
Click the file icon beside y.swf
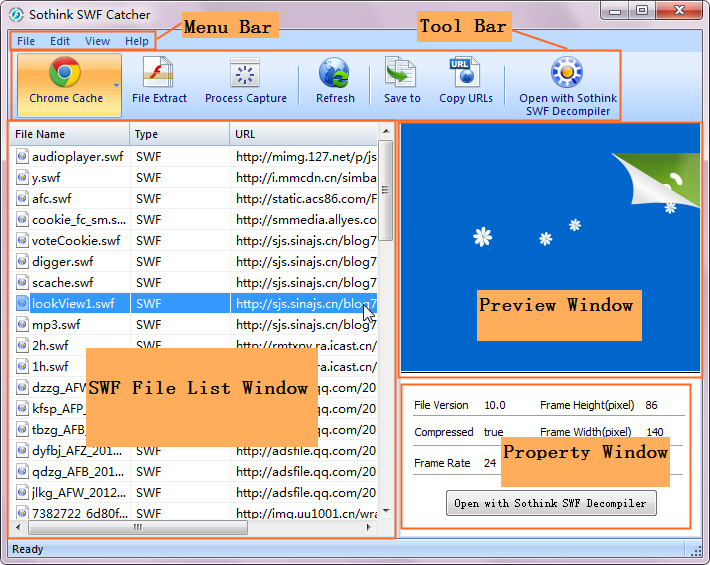pos(22,177)
